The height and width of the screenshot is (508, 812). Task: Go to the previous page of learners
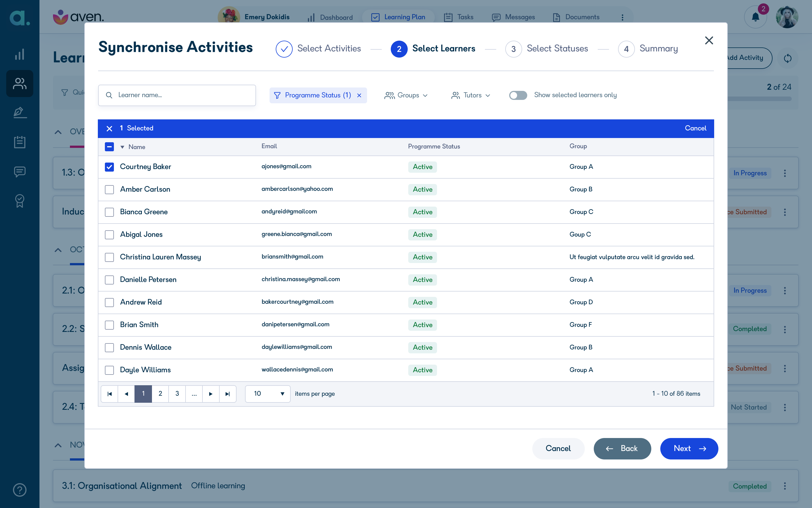pyautogui.click(x=126, y=394)
